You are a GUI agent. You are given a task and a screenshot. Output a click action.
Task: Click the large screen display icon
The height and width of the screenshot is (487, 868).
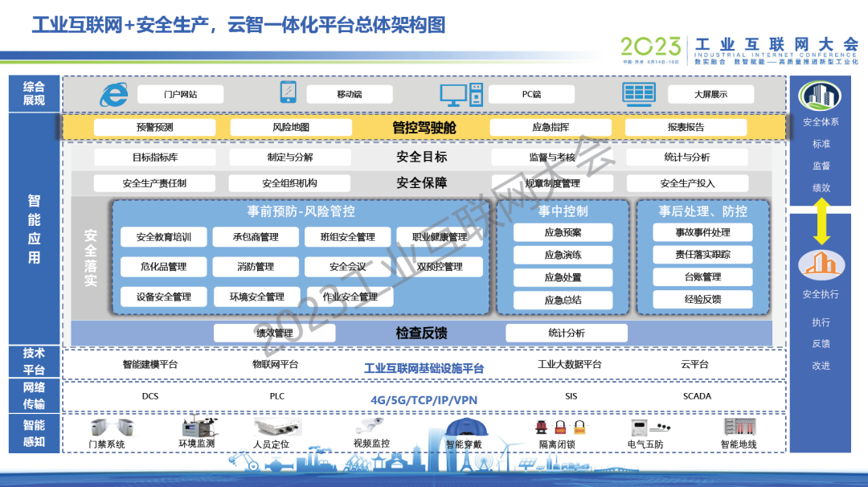(x=639, y=93)
